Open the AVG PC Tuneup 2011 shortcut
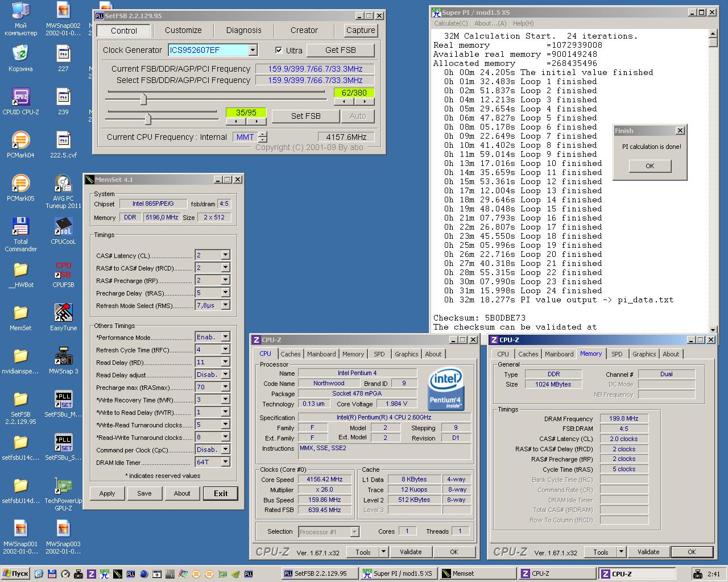Image resolution: width=728 pixels, height=582 pixels. pyautogui.click(x=63, y=192)
